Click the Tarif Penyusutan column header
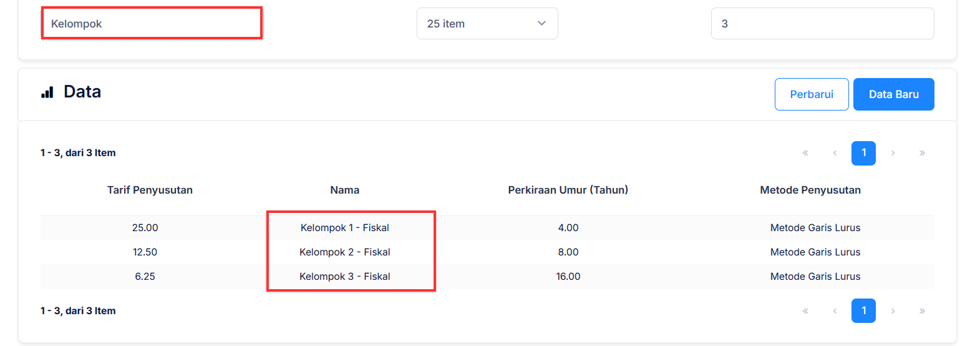Image resolution: width=980 pixels, height=346 pixels. (150, 190)
